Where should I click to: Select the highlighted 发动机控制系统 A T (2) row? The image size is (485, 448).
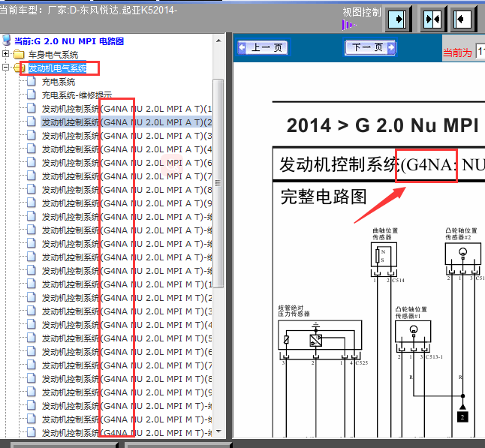(x=127, y=122)
